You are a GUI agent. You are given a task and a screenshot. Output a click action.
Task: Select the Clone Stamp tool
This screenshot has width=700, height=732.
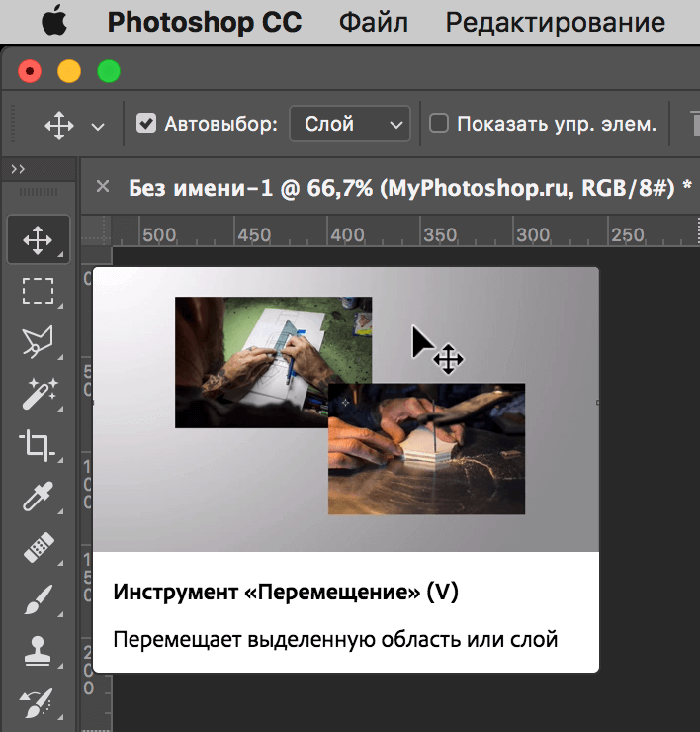pos(38,650)
